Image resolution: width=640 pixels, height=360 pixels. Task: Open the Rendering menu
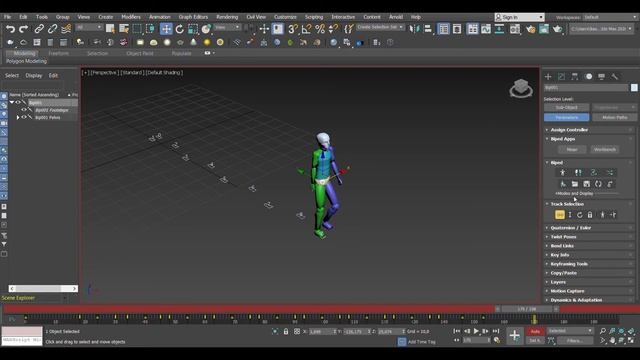pos(227,17)
